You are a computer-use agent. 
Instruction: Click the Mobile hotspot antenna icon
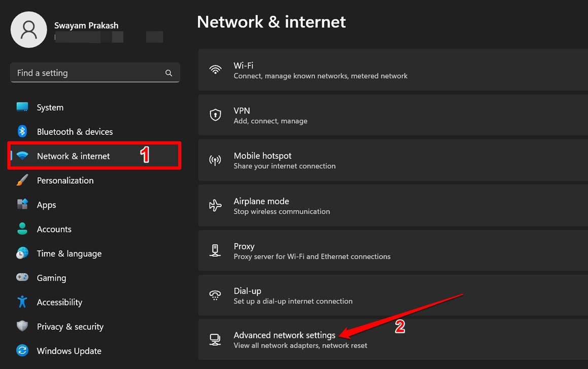[215, 160]
